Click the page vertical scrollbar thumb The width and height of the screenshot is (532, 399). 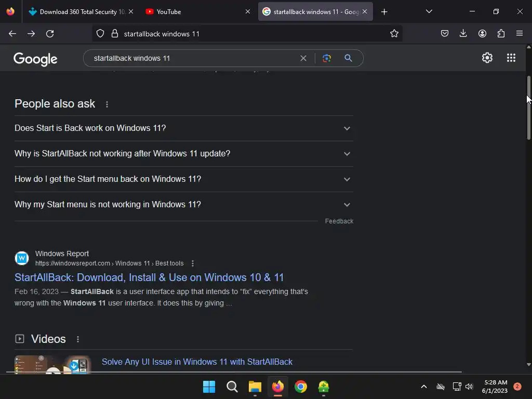pos(528,108)
